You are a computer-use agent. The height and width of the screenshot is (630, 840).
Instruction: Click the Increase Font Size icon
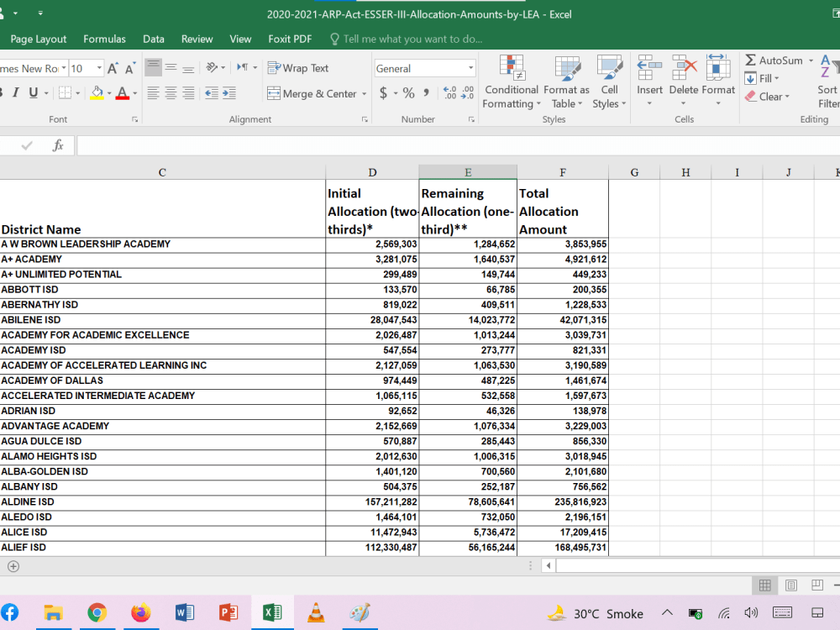pyautogui.click(x=113, y=69)
